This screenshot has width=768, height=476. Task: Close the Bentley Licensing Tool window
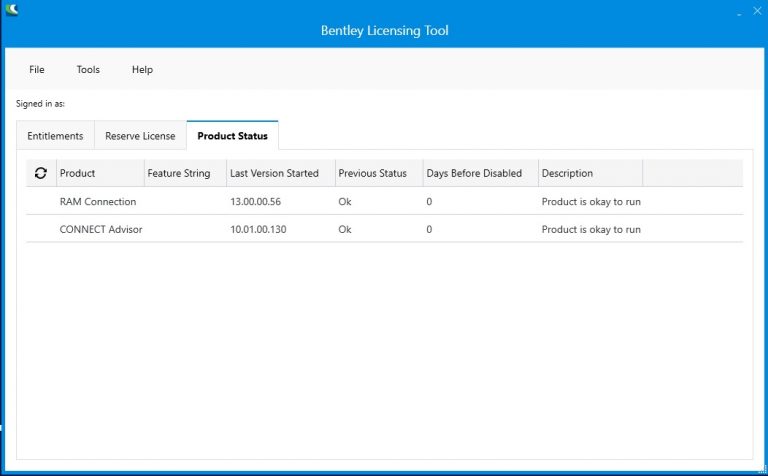759,12
